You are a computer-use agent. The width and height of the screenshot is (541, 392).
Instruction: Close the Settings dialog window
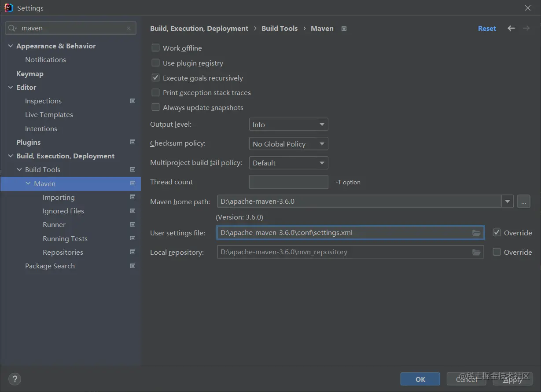click(x=528, y=8)
